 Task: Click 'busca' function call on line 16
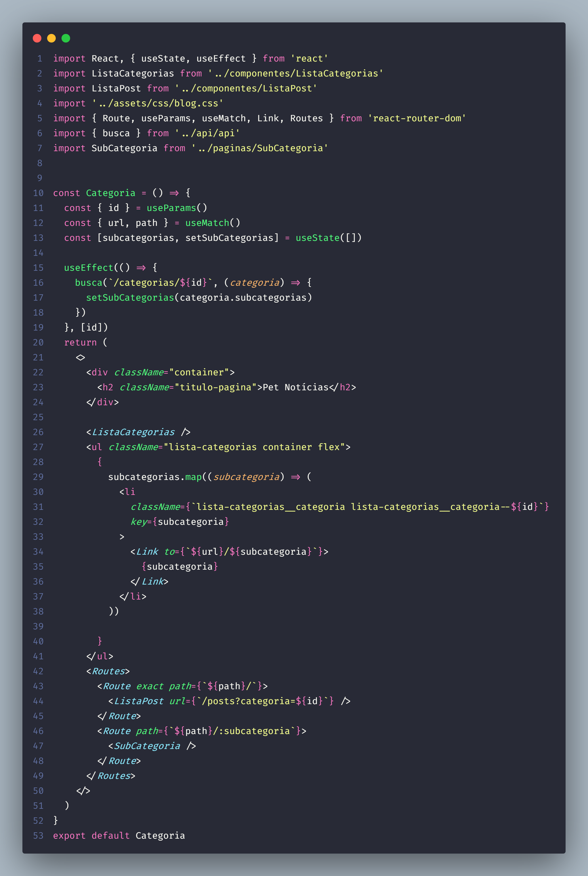point(89,283)
